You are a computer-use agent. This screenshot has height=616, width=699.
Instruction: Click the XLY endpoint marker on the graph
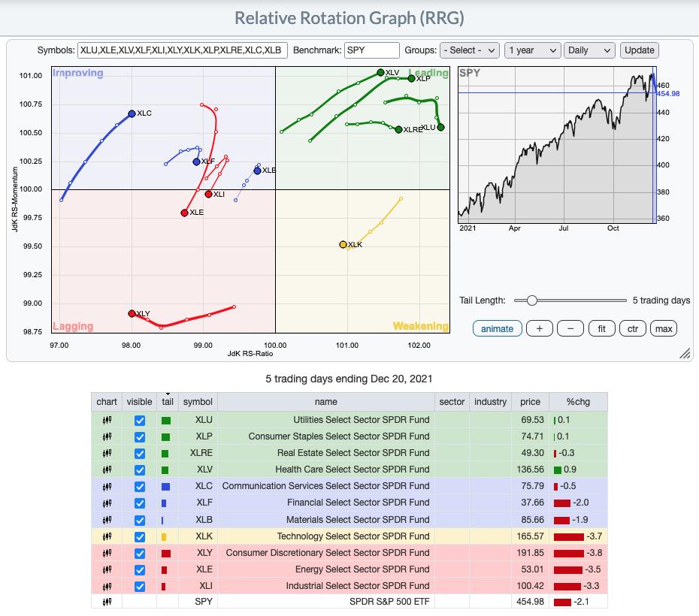pos(132,313)
